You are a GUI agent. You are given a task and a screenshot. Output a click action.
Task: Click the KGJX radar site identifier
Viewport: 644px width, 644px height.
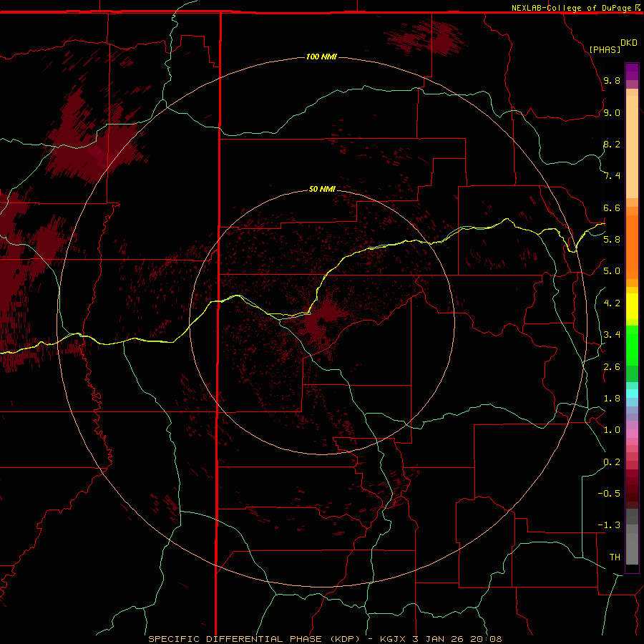[393, 639]
